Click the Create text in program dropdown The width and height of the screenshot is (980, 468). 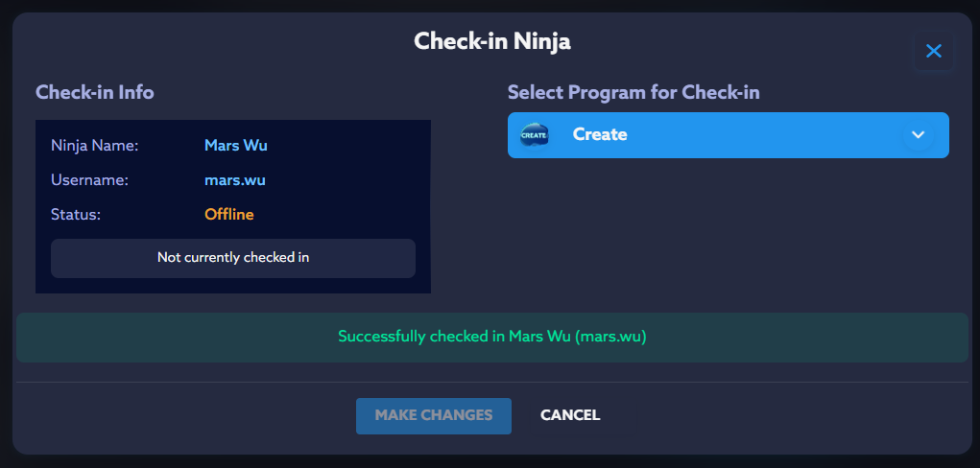tap(600, 135)
